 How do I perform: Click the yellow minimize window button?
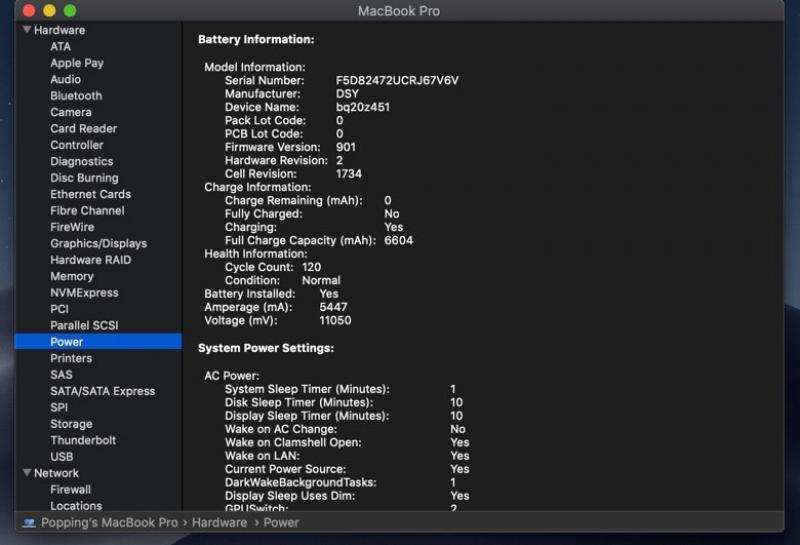click(x=50, y=11)
